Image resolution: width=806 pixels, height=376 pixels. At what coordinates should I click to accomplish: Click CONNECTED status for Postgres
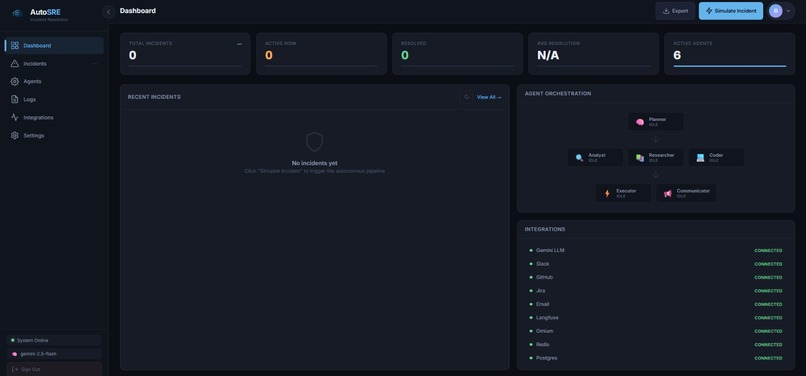click(768, 358)
